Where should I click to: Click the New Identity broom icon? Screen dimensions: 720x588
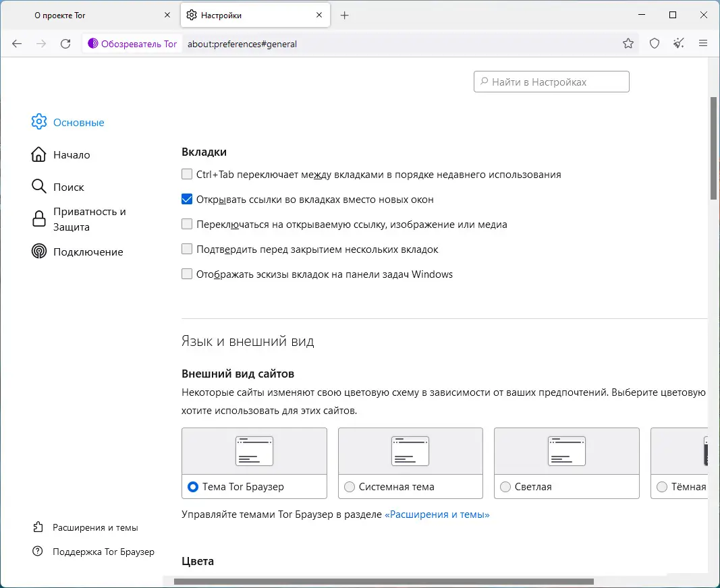click(678, 44)
